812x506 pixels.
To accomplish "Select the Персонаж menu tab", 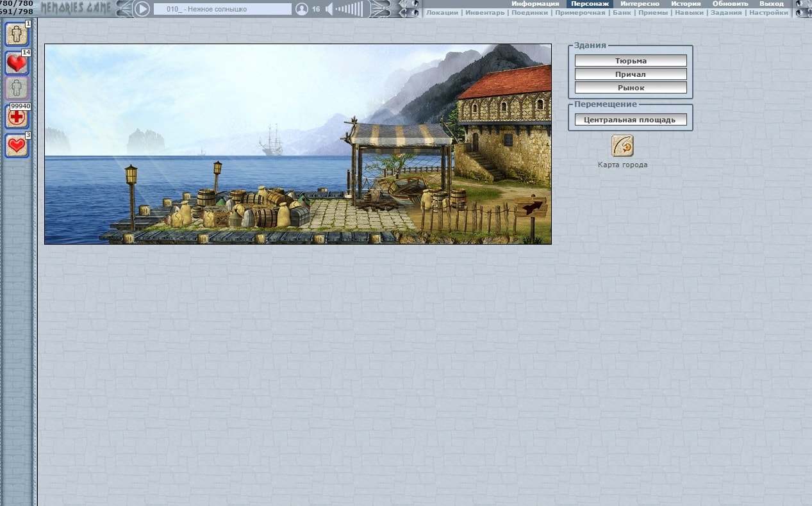I will (590, 4).
